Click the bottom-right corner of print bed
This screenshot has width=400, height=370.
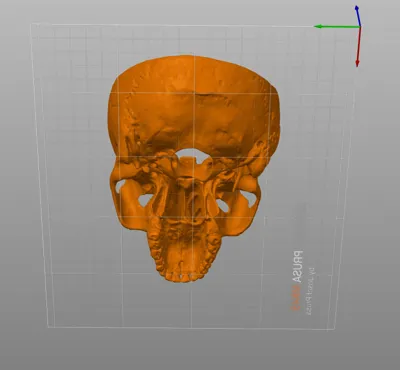click(333, 329)
